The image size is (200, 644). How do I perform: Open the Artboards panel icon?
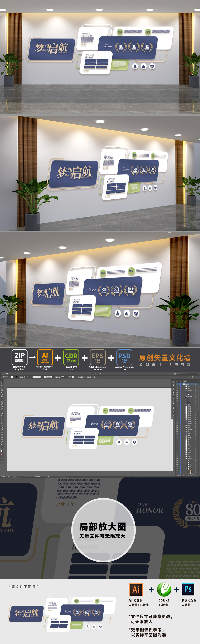(173, 418)
